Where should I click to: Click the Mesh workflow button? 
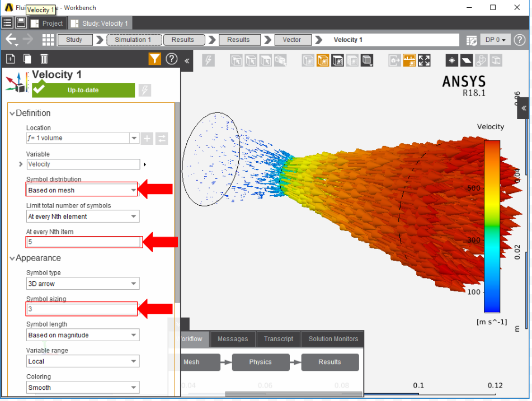(200, 362)
